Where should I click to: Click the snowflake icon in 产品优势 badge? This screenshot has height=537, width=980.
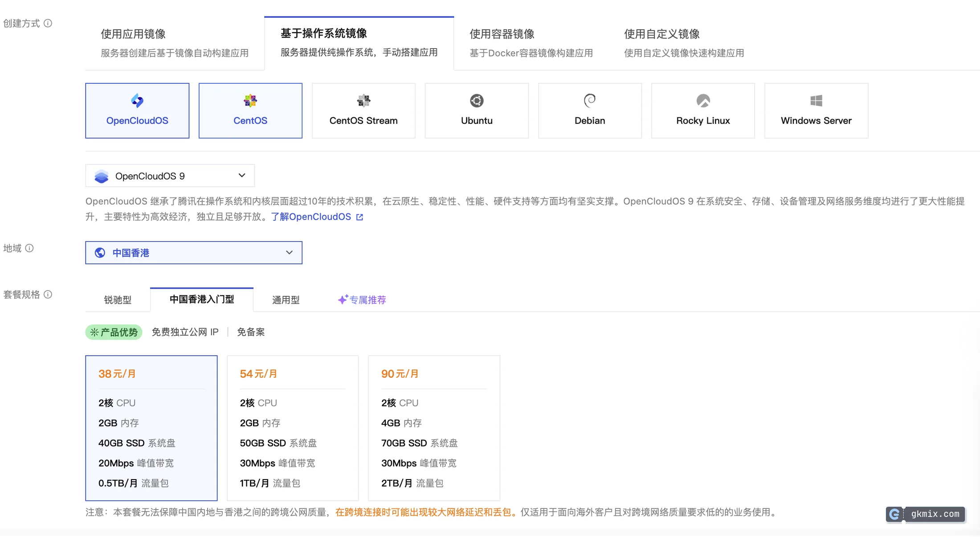(x=94, y=332)
